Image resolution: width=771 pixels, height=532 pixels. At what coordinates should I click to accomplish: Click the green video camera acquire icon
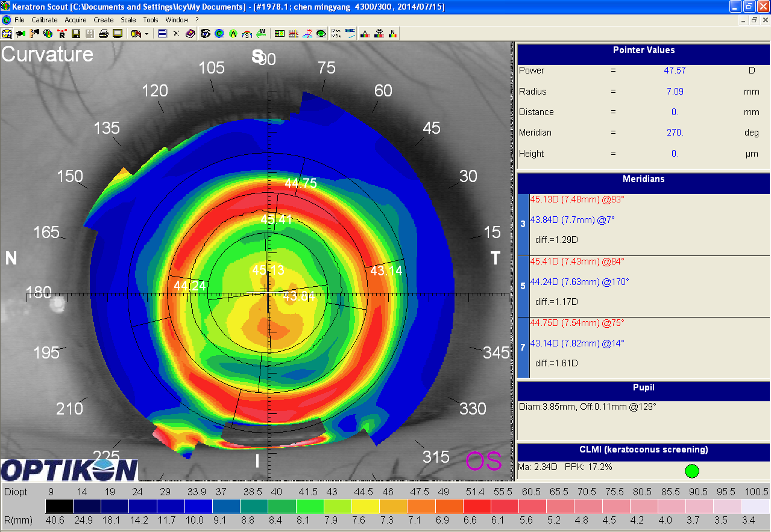20,33
